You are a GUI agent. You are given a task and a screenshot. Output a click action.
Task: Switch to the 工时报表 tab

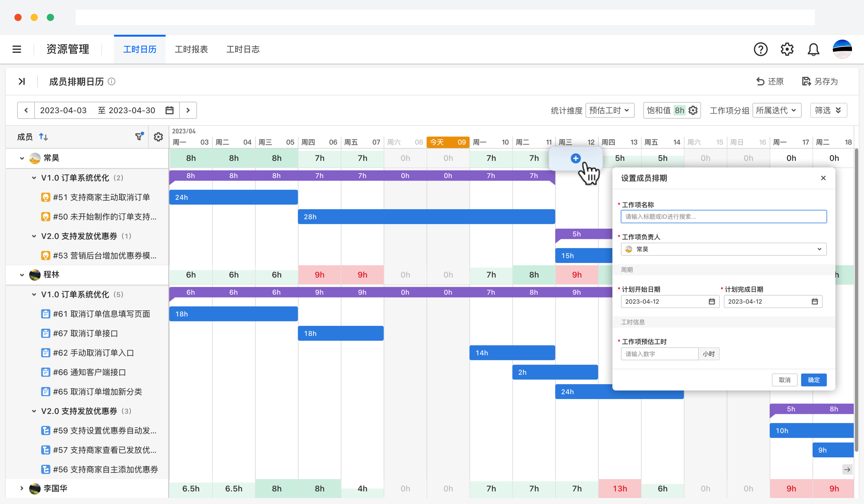(191, 49)
